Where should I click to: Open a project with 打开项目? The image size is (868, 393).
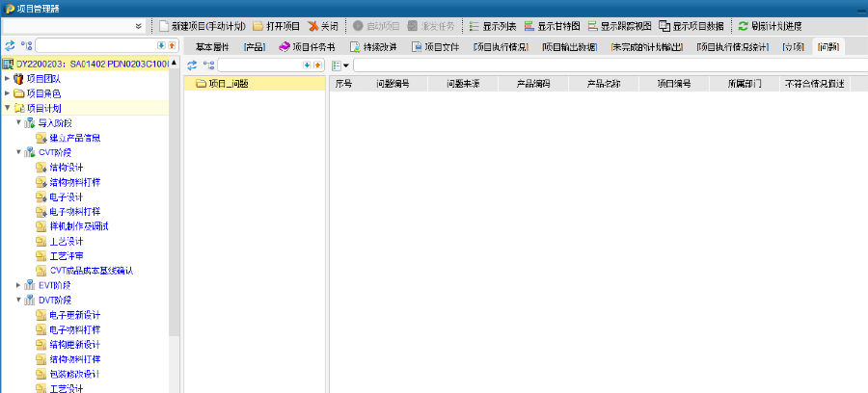pyautogui.click(x=276, y=26)
